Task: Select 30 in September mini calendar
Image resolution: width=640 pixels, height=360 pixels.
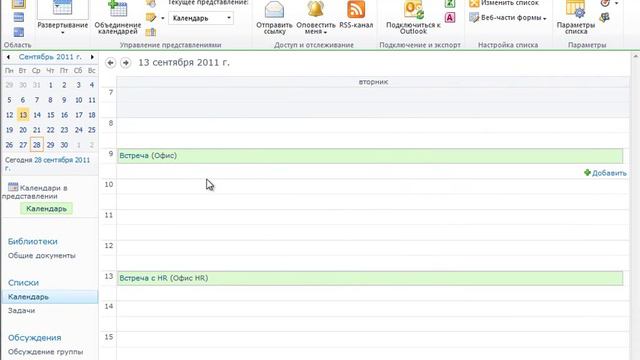Action: 64,145
